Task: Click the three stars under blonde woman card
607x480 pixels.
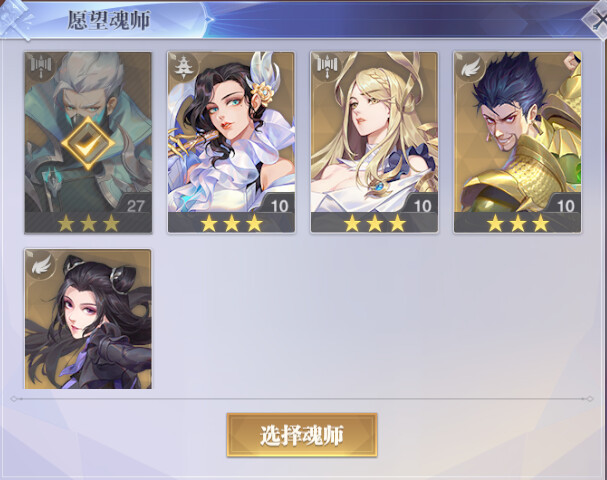Action: coord(374,224)
